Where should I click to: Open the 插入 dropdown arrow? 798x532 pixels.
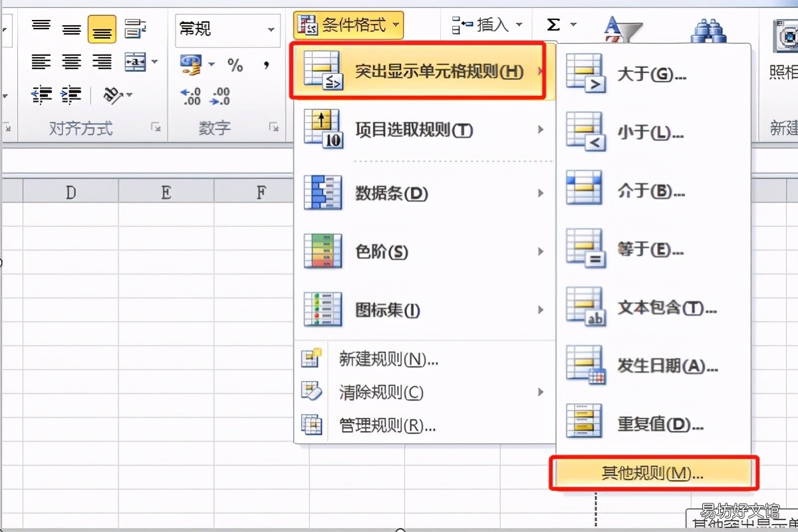pos(519,26)
